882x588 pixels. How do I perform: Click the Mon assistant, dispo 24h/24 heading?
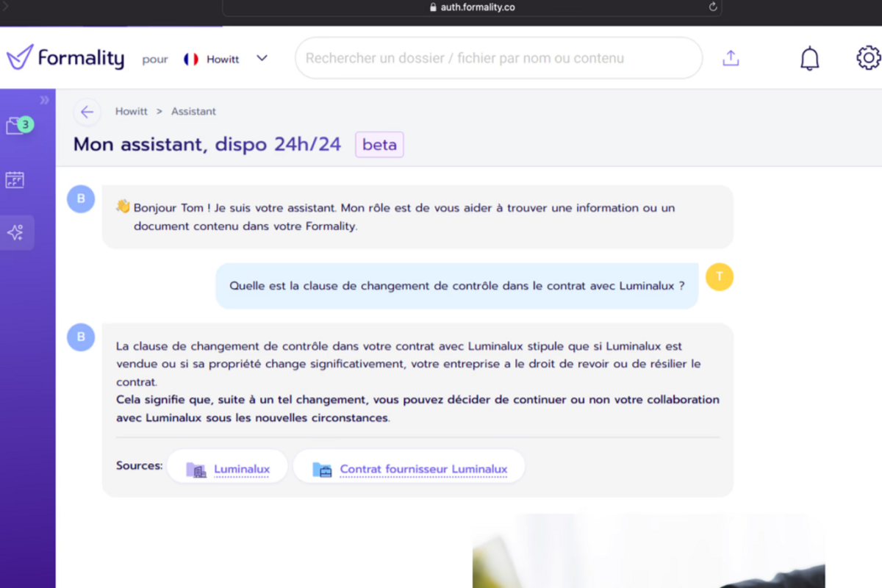click(x=207, y=144)
